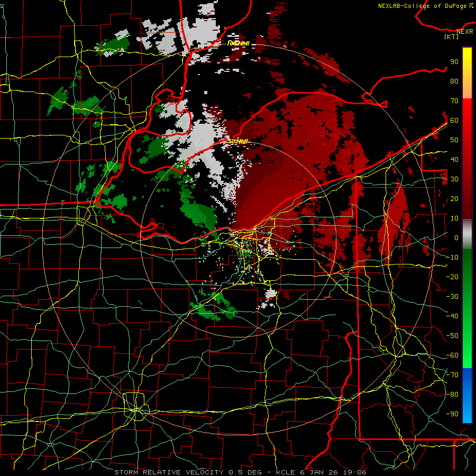
Task: Click the -10 value on the velocity scale
Action: tap(452, 258)
